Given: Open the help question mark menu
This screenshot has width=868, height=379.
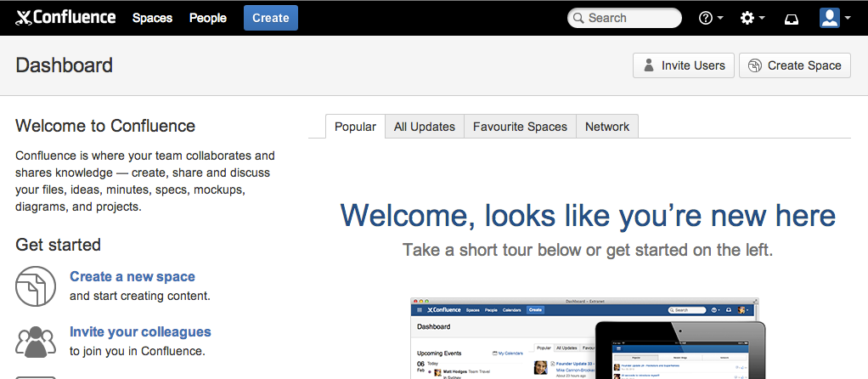Looking at the screenshot, I should 710,18.
